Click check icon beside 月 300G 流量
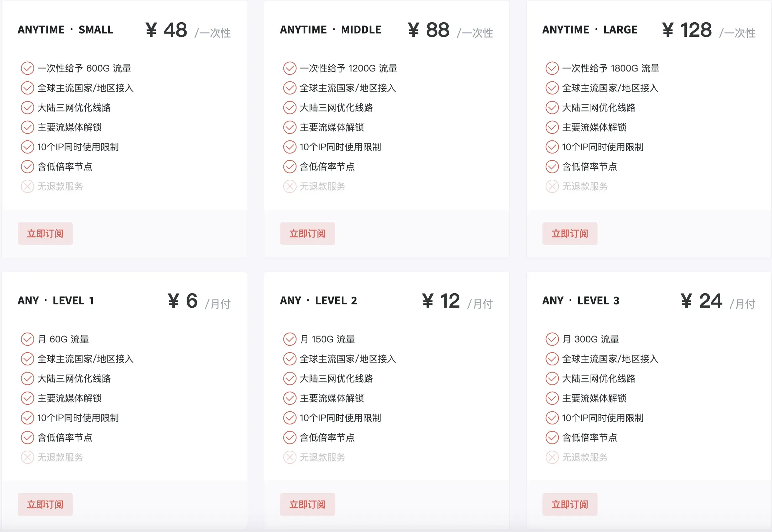 click(x=552, y=339)
